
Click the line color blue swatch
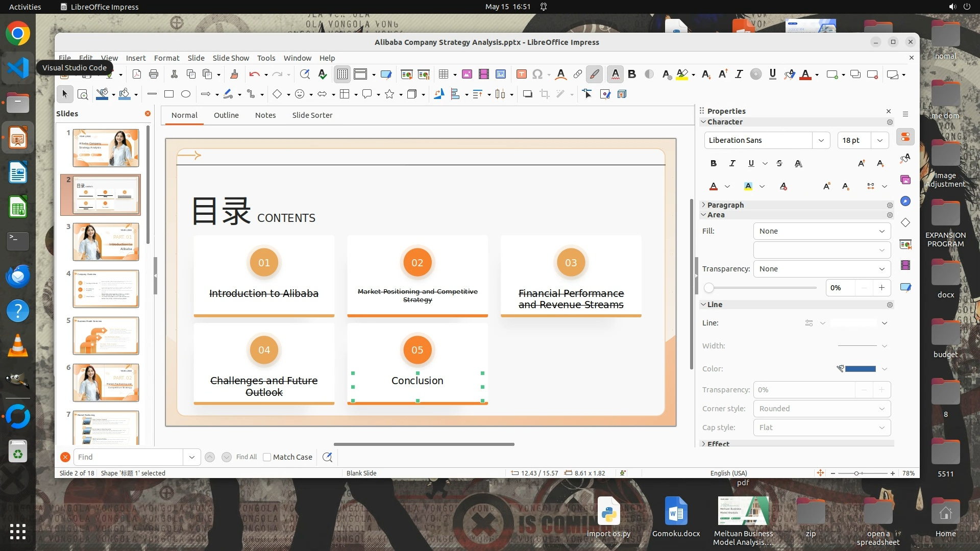pos(861,369)
